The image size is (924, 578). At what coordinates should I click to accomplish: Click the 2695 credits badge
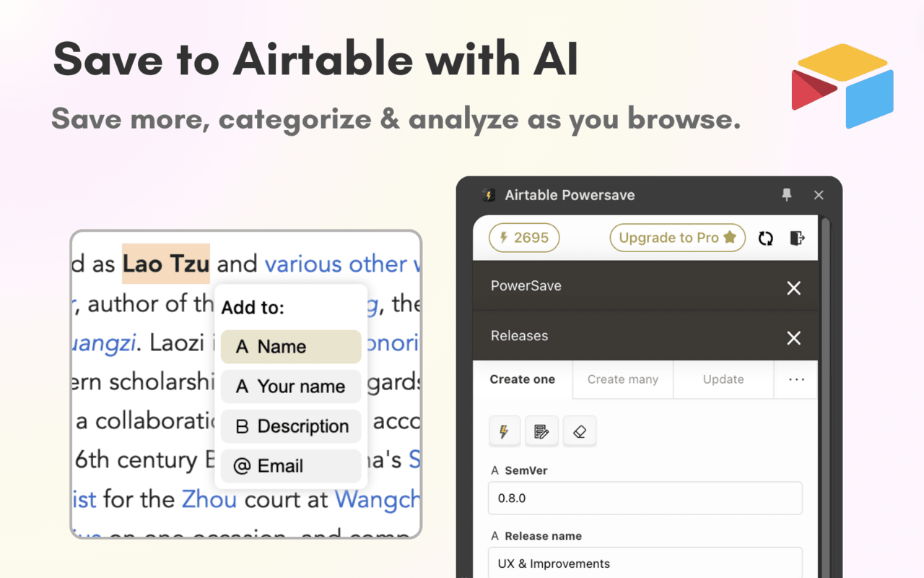(x=524, y=238)
